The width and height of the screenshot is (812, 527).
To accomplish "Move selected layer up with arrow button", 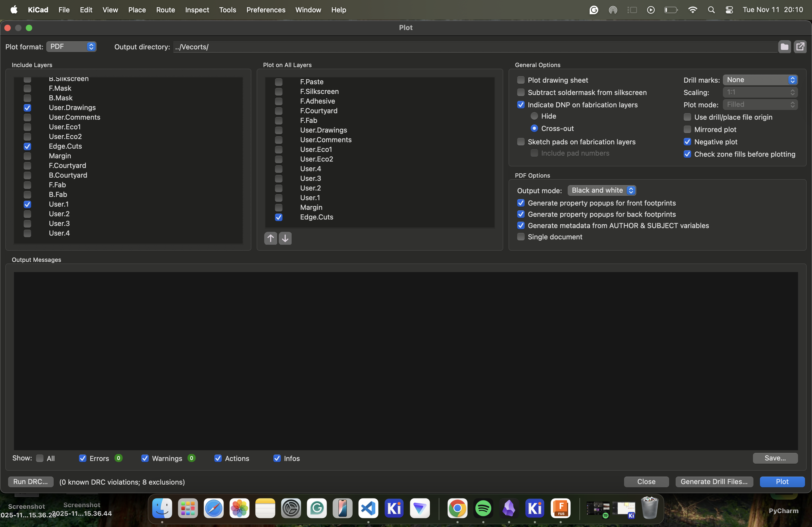I will (271, 238).
